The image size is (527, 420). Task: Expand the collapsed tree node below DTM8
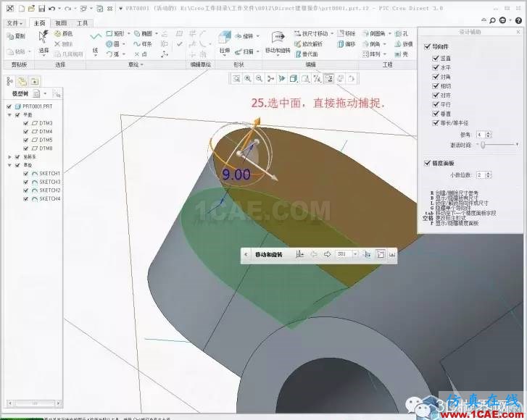click(x=9, y=157)
